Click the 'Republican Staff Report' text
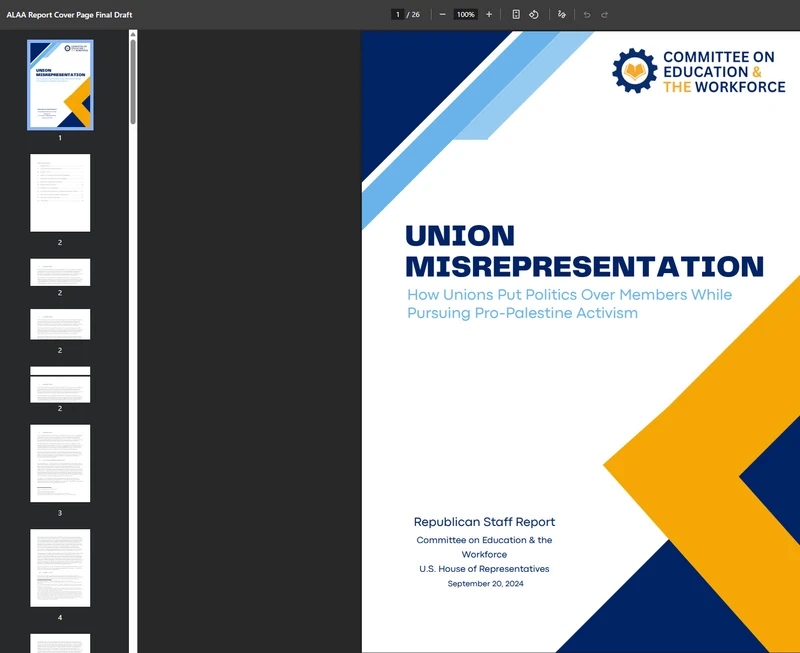Screen dimensions: 800x653 [484, 522]
